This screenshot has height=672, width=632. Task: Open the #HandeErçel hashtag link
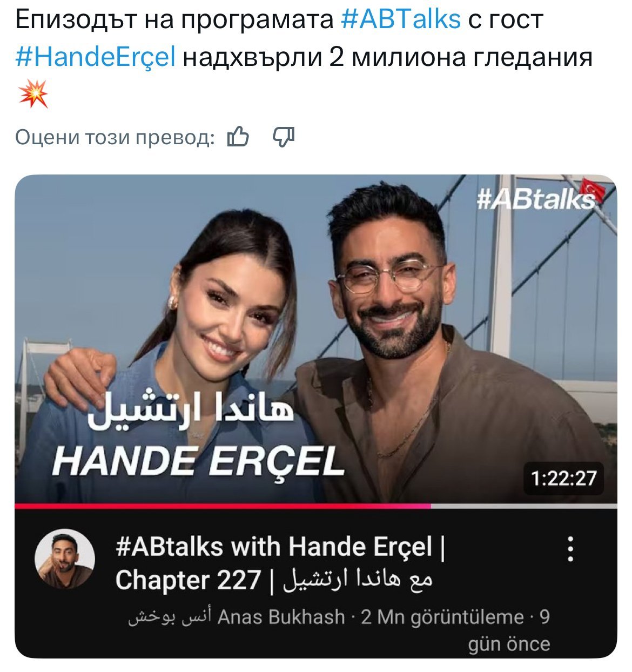pyautogui.click(x=96, y=57)
